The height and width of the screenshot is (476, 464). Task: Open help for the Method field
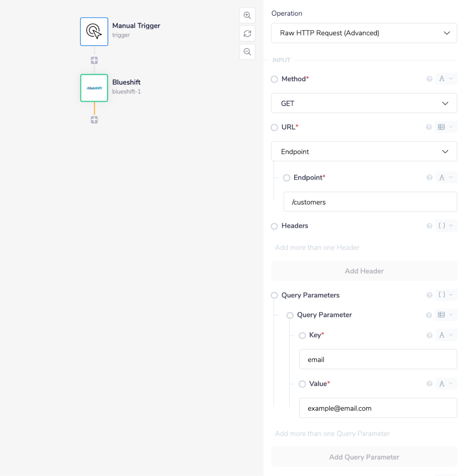[429, 79]
